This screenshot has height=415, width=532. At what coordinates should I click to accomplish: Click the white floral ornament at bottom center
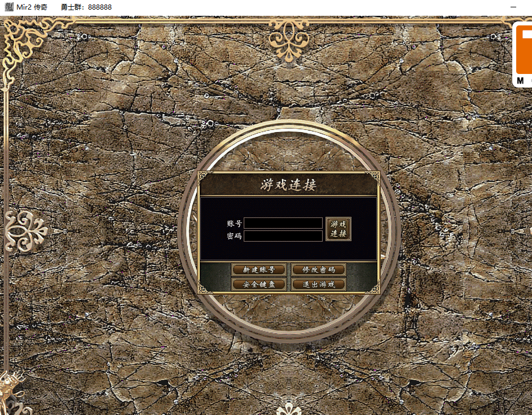289,409
